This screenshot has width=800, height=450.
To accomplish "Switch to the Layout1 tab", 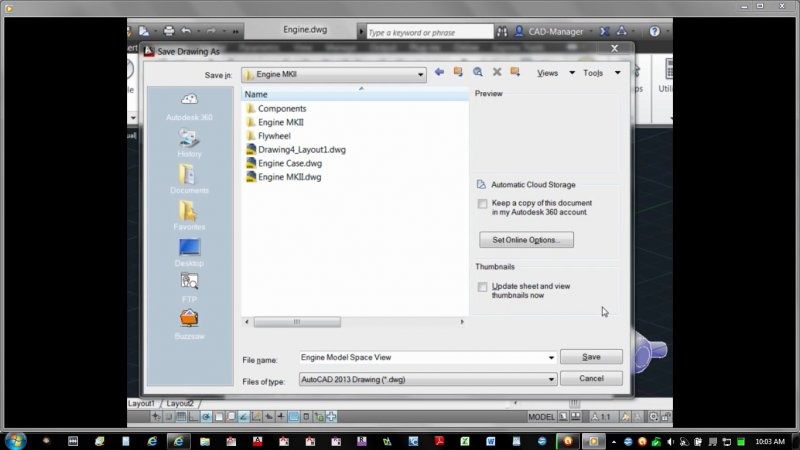I will point(141,403).
